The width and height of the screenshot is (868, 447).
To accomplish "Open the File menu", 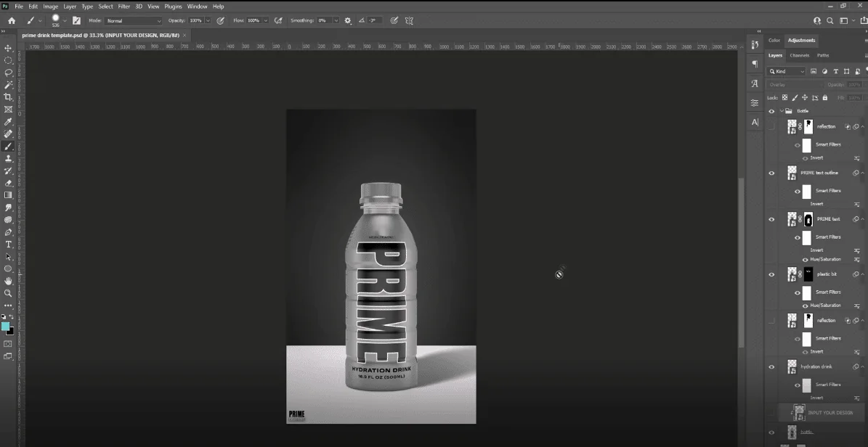I will [19, 7].
